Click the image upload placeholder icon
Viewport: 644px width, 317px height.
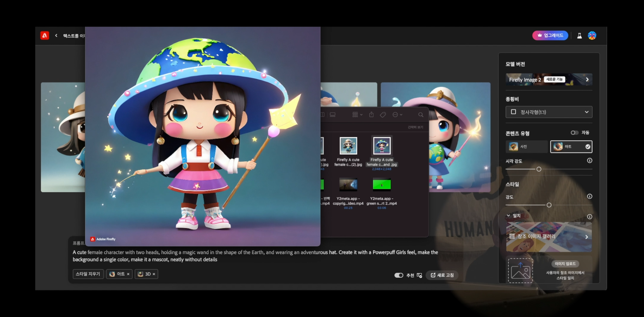pos(520,271)
